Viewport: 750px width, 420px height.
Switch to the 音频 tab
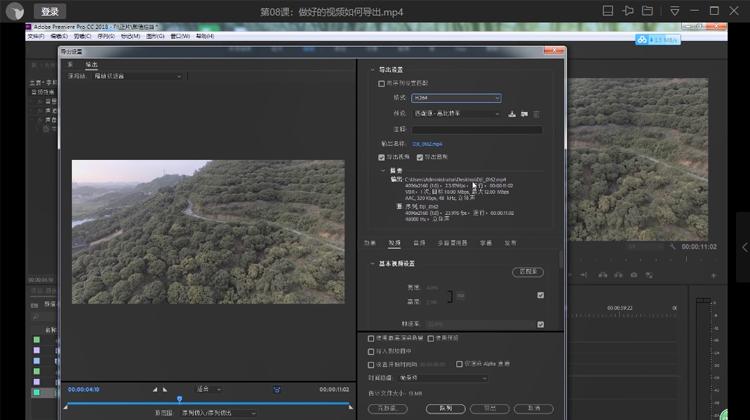click(419, 243)
